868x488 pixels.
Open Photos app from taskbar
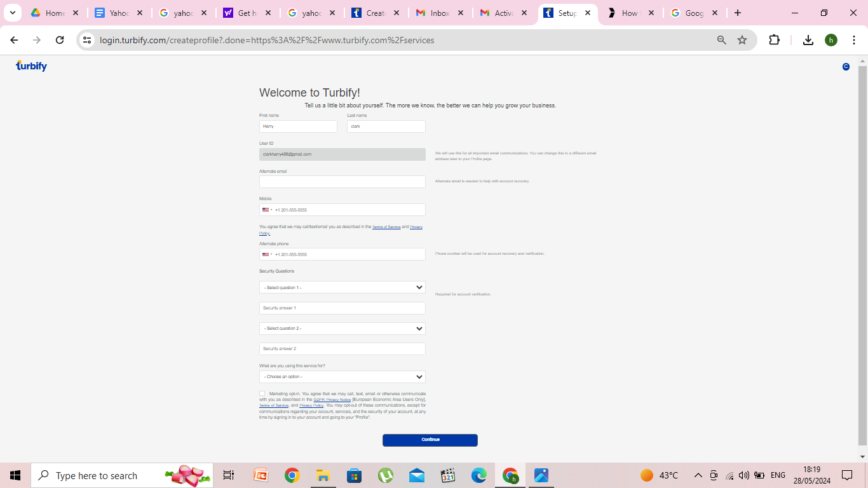[541, 475]
